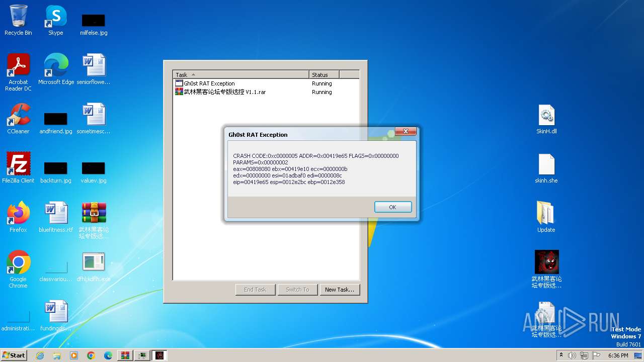Open the Acrobat Reader DC shortcut

click(18, 72)
